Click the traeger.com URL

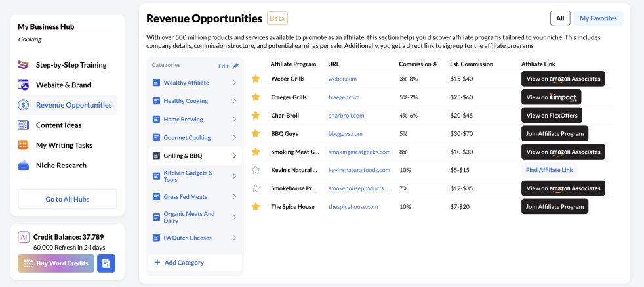(x=344, y=97)
